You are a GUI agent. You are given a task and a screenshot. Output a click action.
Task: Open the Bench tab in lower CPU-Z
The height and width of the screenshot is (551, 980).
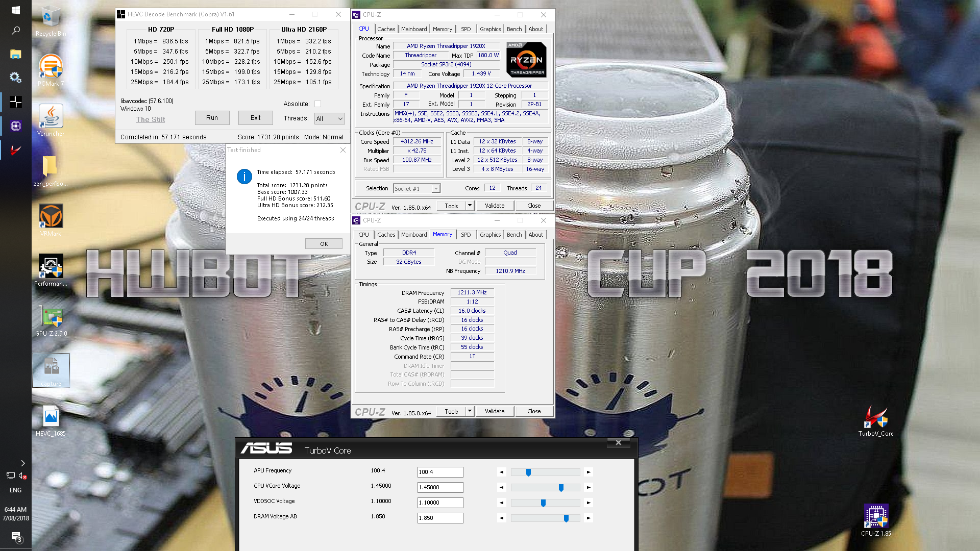point(514,235)
